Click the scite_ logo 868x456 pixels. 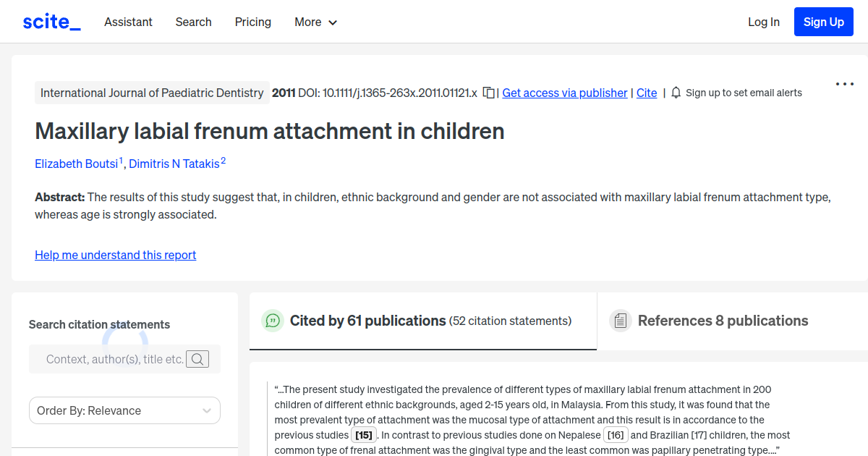[x=51, y=21]
